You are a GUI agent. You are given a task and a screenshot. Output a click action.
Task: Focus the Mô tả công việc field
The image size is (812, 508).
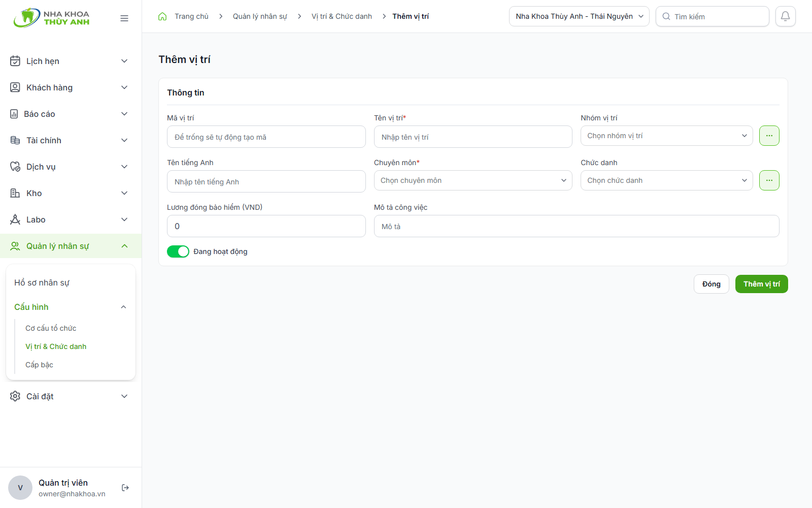click(577, 226)
